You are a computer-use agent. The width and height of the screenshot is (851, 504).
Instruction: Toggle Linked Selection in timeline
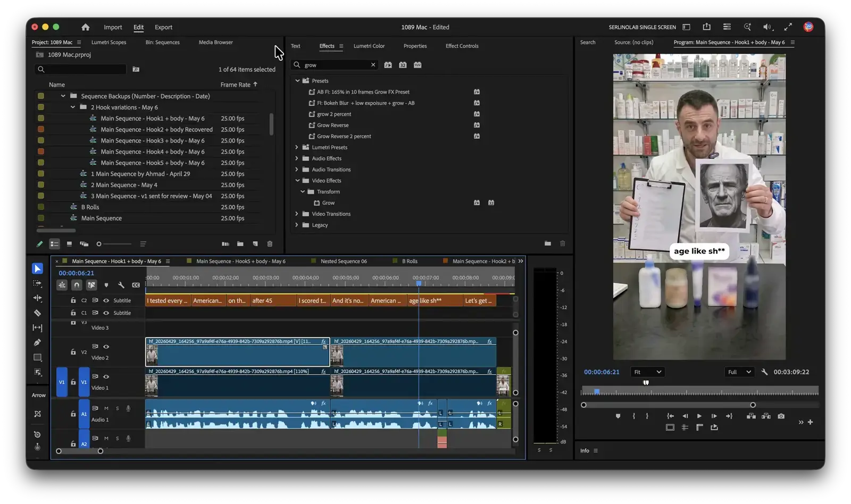tap(91, 285)
